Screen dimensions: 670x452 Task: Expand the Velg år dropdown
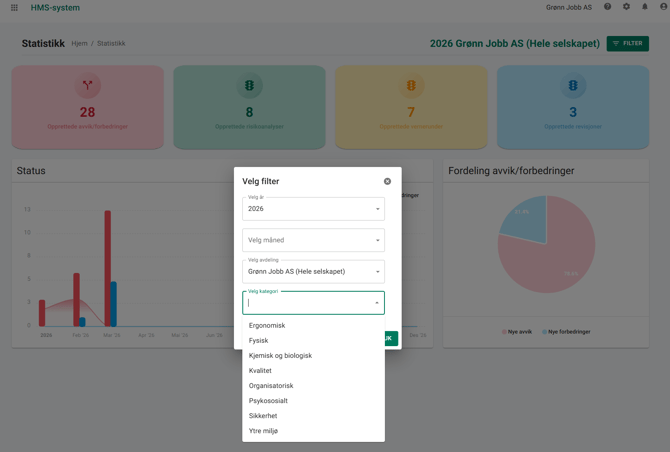point(377,209)
